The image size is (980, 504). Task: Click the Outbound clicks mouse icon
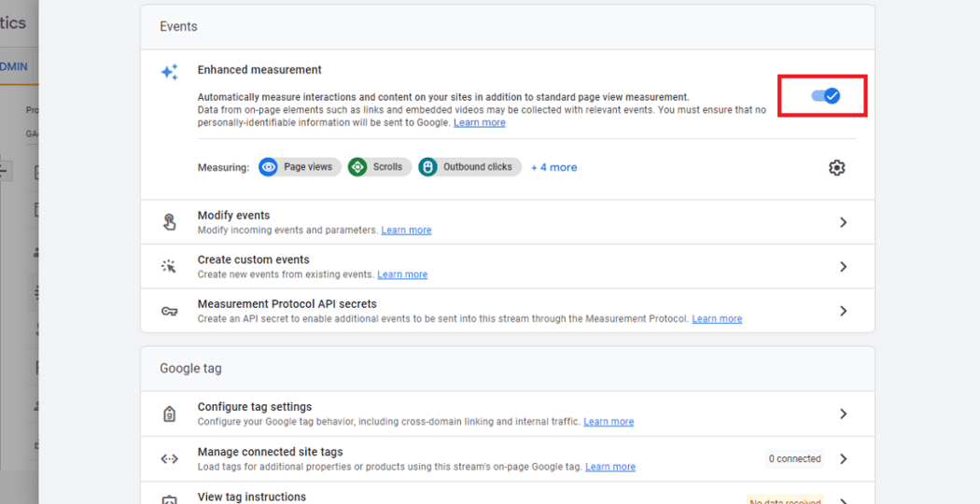[428, 167]
